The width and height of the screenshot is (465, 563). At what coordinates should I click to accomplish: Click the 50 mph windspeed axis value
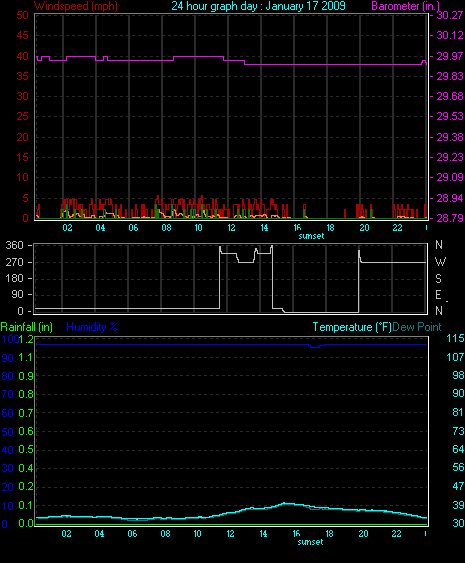23,15
